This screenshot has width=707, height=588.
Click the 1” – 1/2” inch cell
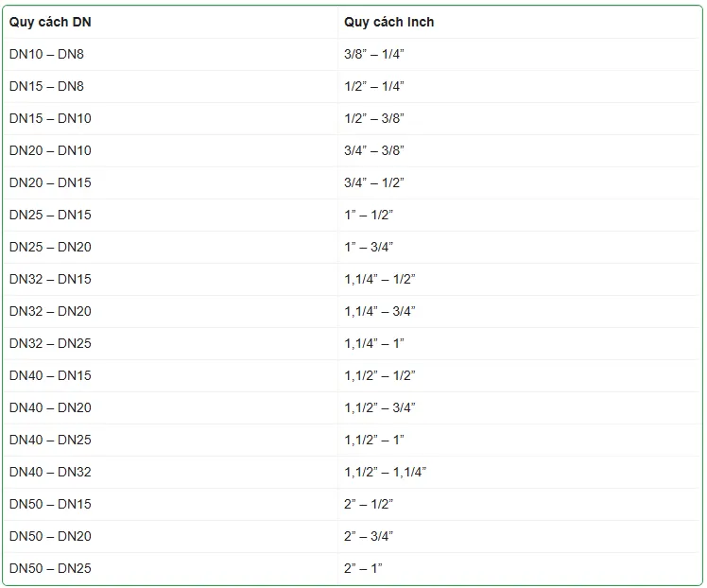coord(369,215)
